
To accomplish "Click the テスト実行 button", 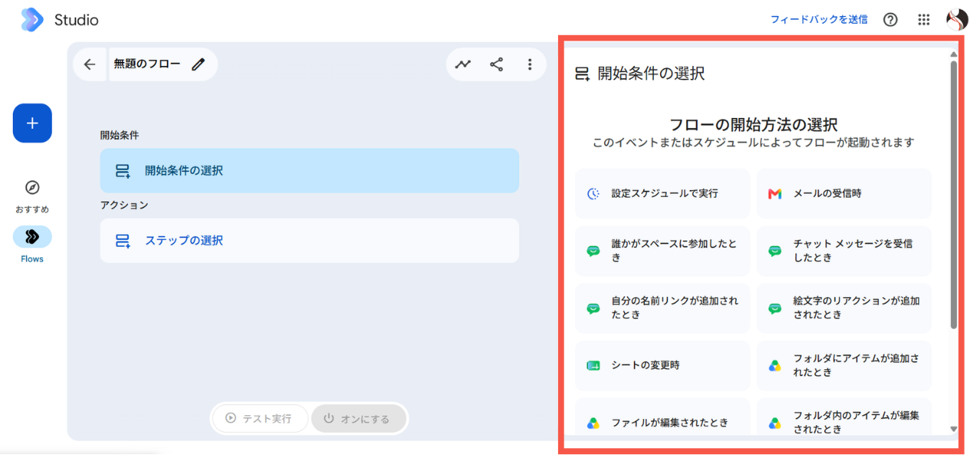I will point(260,419).
